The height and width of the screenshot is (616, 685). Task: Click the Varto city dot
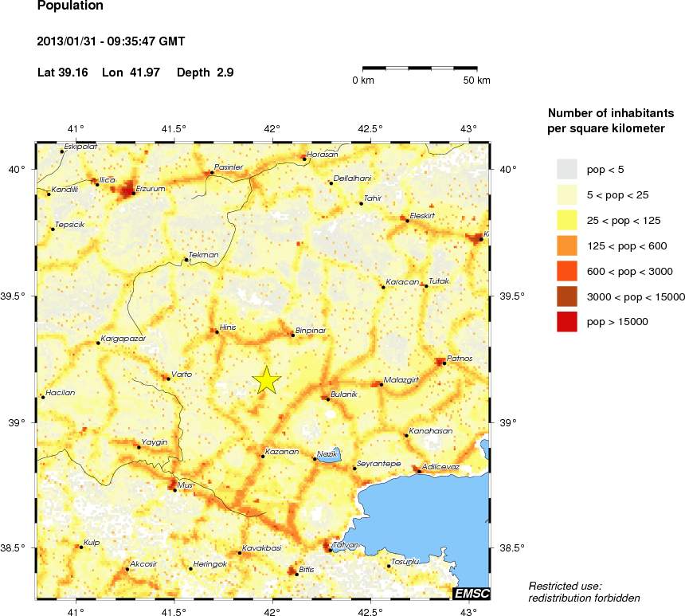tap(168, 379)
